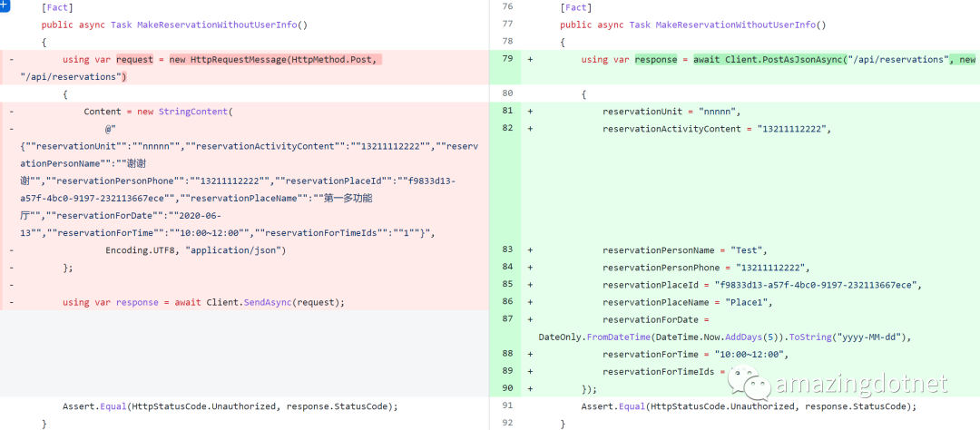Select added line number 87
The height and width of the screenshot is (430, 980).
coord(507,318)
